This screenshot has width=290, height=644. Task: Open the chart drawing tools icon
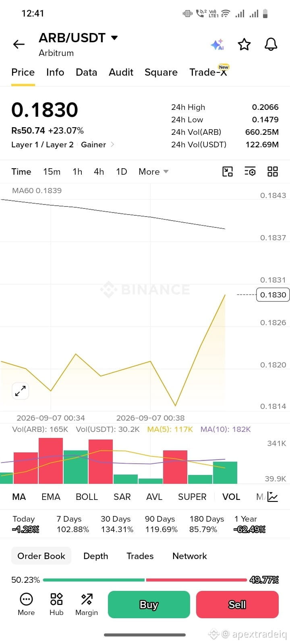click(228, 171)
